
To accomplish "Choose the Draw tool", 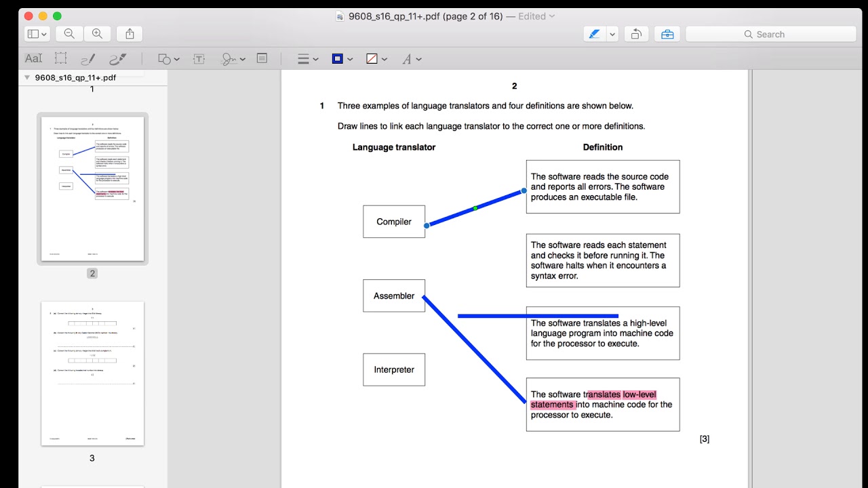I will 117,59.
